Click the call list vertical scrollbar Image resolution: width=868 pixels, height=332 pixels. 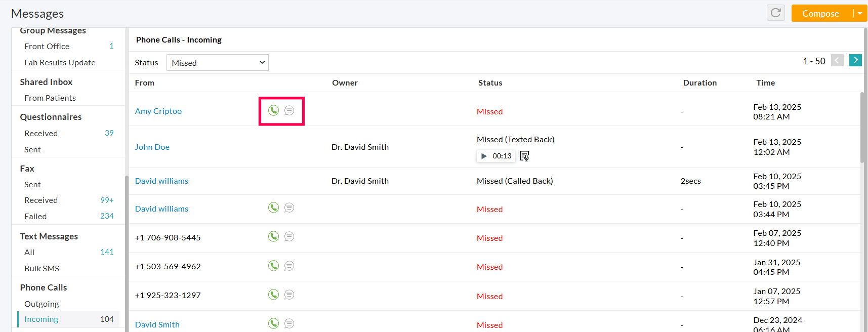click(862, 128)
